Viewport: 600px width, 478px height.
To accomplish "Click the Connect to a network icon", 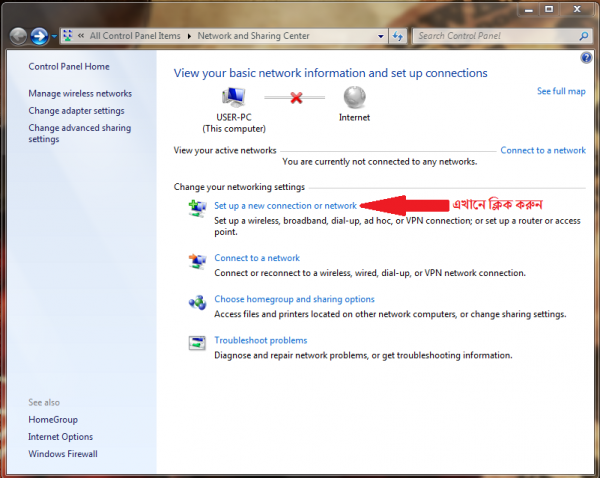I will coord(197,261).
